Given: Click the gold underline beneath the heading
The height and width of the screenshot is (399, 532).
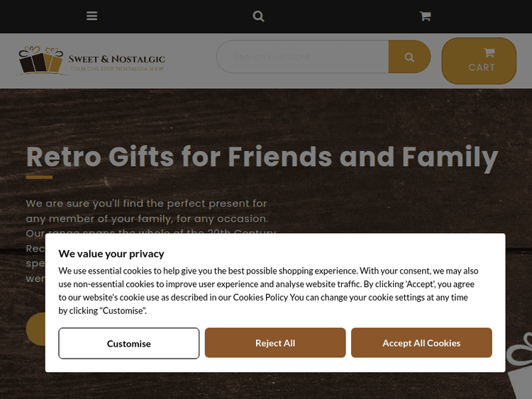Looking at the screenshot, I should (x=39, y=176).
